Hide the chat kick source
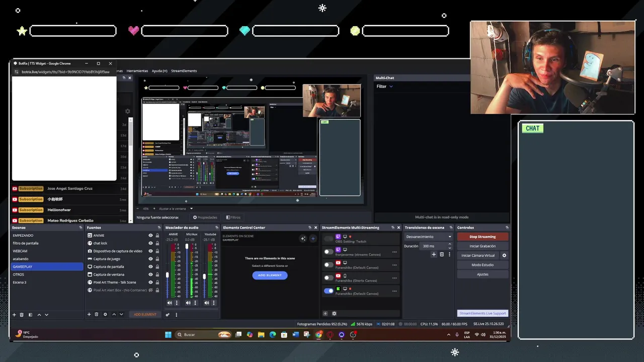Screen dimensions: 644x362 150,243
